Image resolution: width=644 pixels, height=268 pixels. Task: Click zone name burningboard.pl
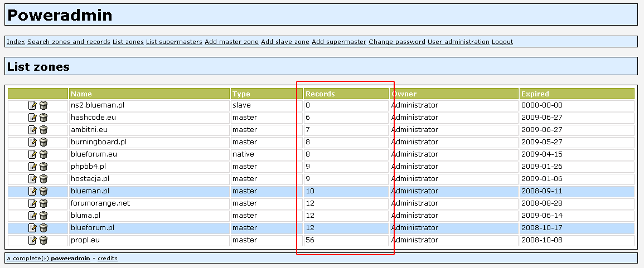[x=99, y=143]
